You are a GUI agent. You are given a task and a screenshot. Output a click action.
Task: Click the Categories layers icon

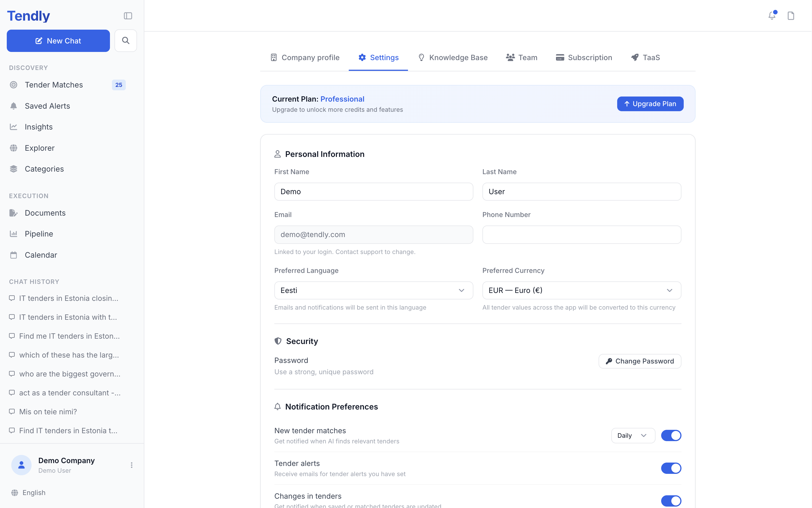pyautogui.click(x=14, y=169)
